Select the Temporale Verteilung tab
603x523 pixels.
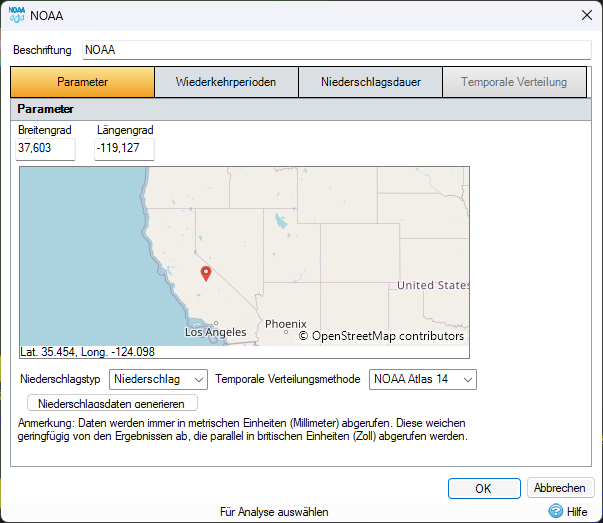coord(514,82)
